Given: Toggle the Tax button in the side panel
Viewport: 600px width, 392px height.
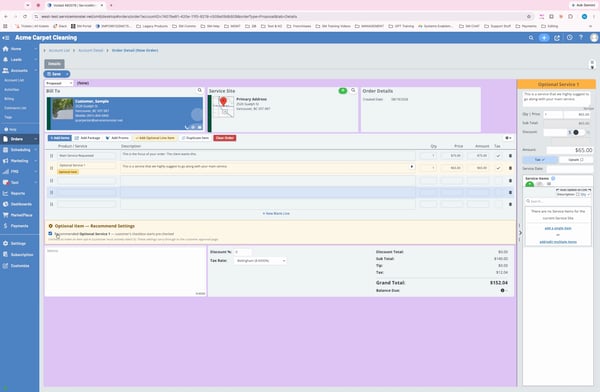Looking at the screenshot, I should pyautogui.click(x=540, y=160).
